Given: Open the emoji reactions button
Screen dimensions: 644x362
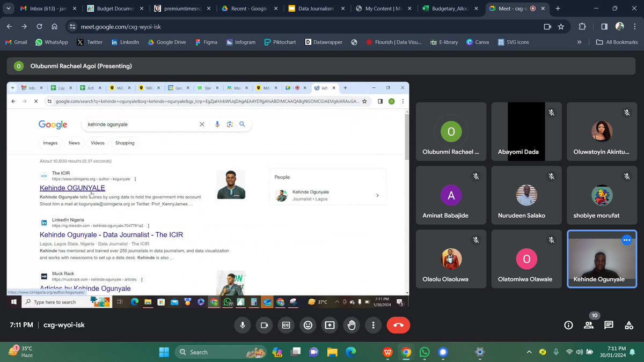Looking at the screenshot, I should pos(308,325).
